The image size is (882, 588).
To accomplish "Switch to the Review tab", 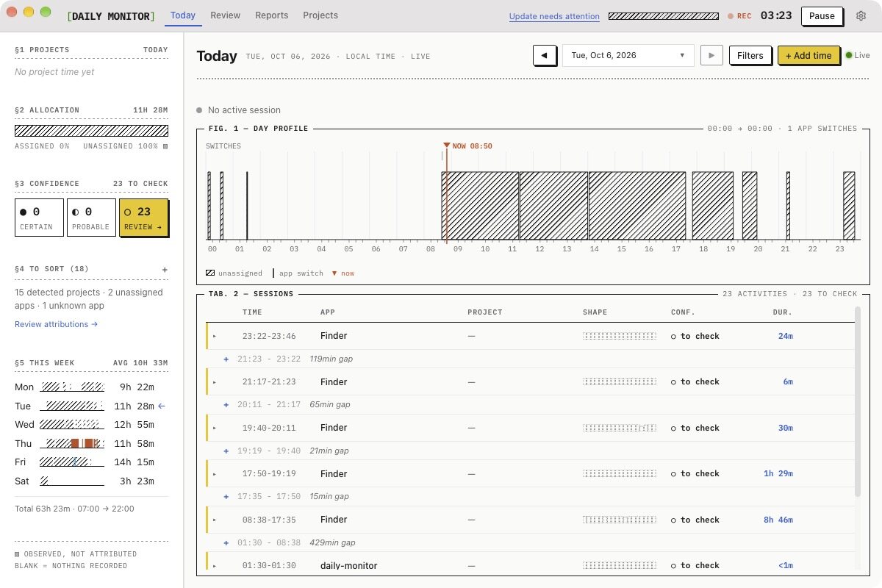I will [225, 15].
